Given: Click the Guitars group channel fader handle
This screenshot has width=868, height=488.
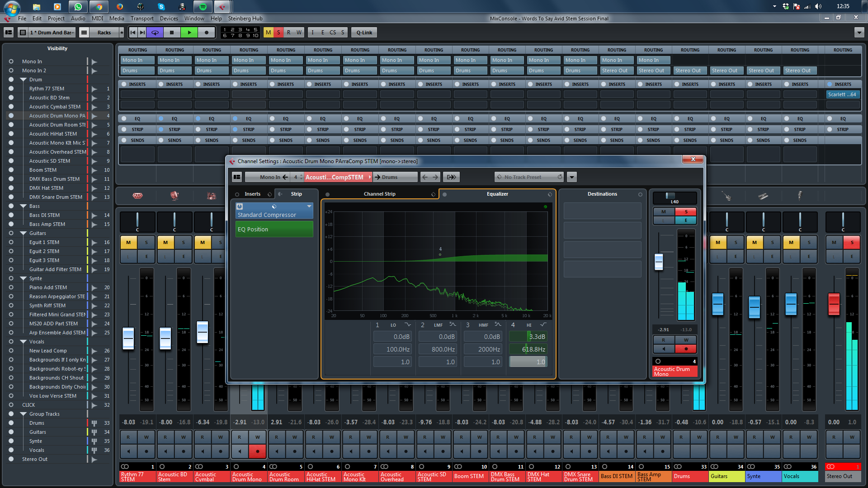Looking at the screenshot, I should click(x=718, y=304).
